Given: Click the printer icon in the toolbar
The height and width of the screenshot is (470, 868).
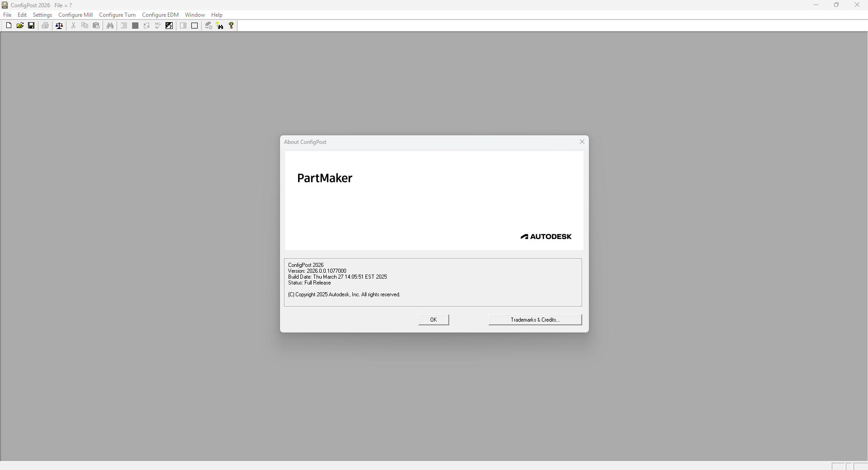Looking at the screenshot, I should pyautogui.click(x=45, y=26).
